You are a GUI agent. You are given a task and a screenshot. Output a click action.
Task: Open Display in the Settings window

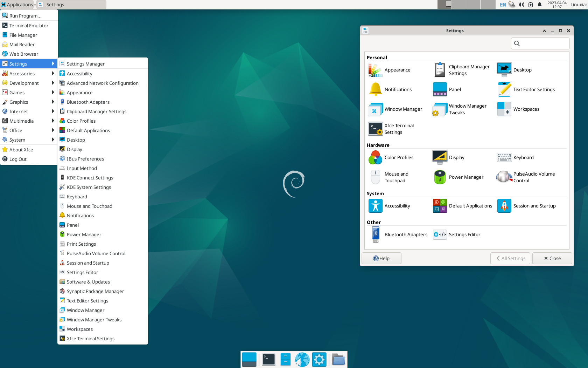449,158
